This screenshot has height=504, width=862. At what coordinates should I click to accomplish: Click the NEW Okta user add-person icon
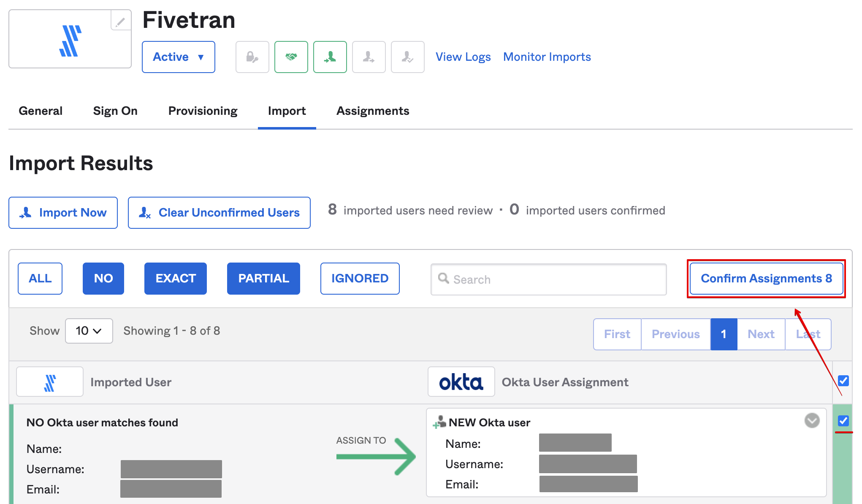(x=439, y=422)
